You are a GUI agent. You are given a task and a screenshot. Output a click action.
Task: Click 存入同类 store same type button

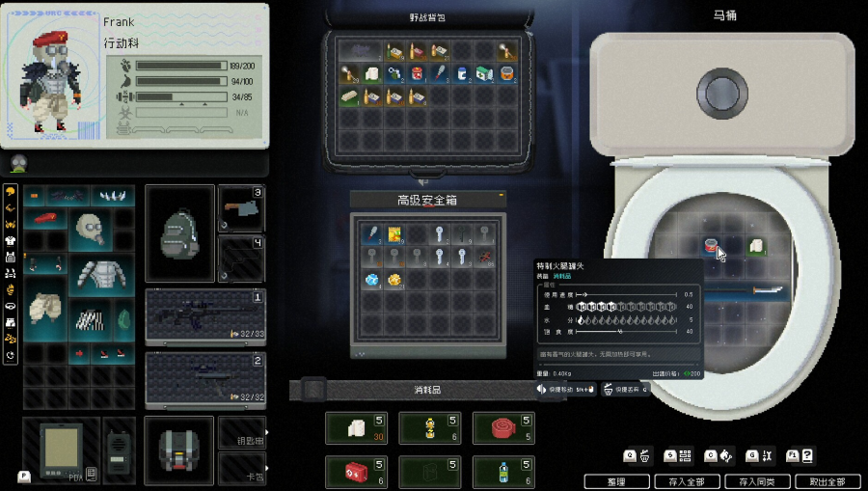click(757, 481)
